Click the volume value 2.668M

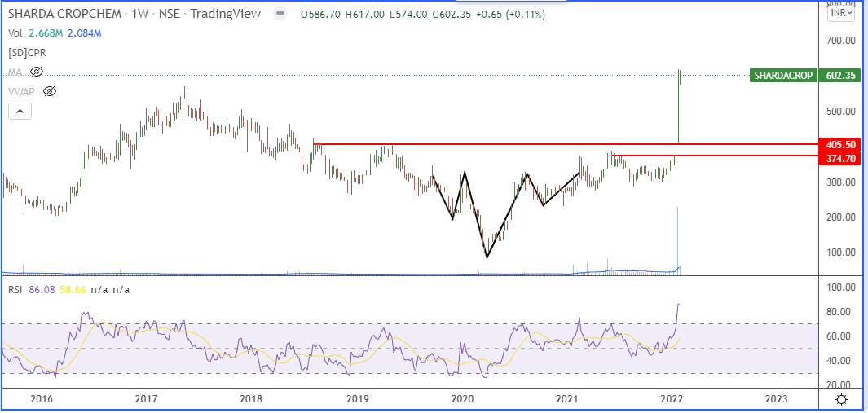coord(44,33)
